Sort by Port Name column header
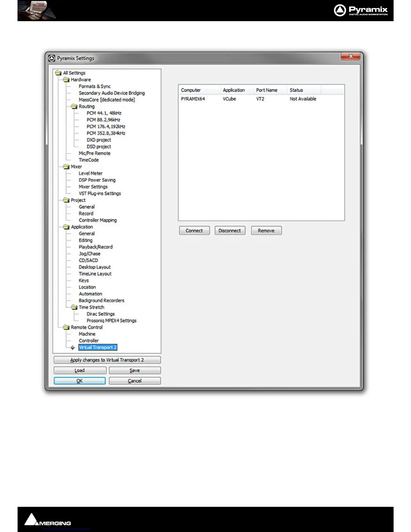411x532 pixels. pyautogui.click(x=270, y=90)
